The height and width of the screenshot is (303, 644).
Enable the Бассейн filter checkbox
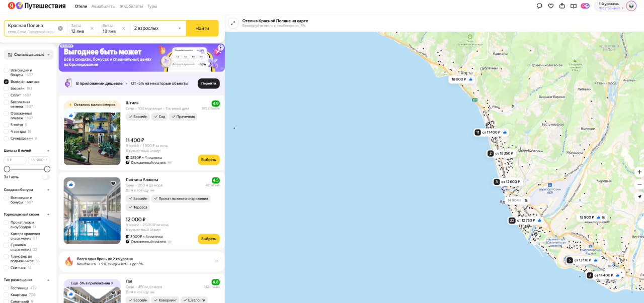click(6, 88)
